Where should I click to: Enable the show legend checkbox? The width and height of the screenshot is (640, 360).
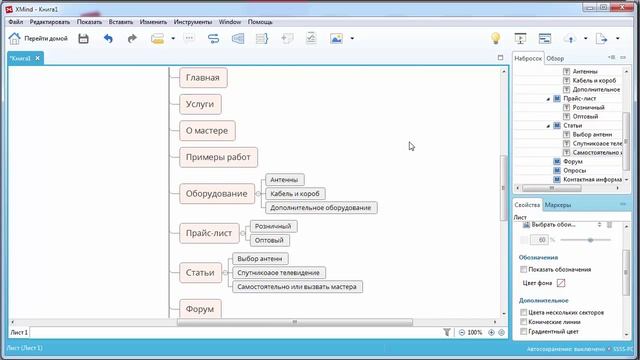(x=523, y=269)
